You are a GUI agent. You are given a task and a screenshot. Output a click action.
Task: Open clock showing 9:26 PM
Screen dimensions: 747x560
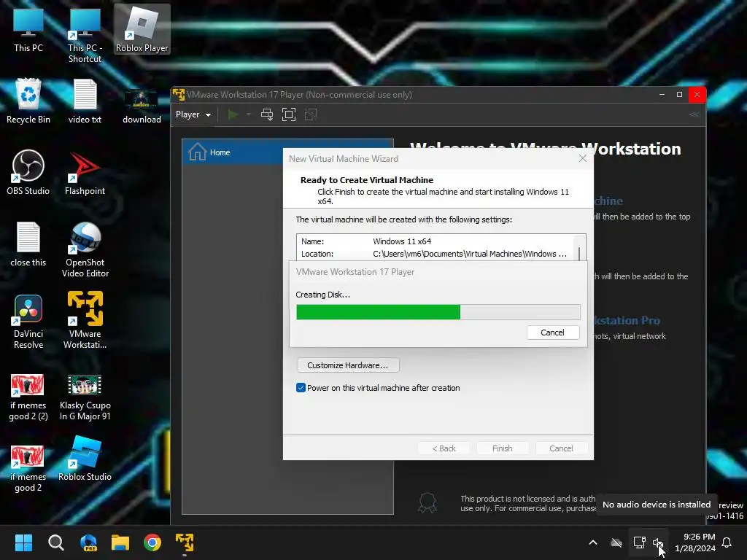(x=695, y=542)
